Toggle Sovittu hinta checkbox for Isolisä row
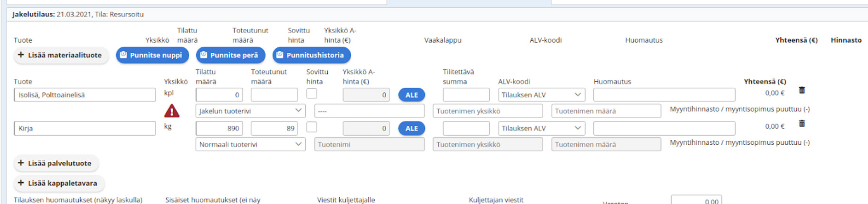The image size is (868, 204). coord(312,93)
